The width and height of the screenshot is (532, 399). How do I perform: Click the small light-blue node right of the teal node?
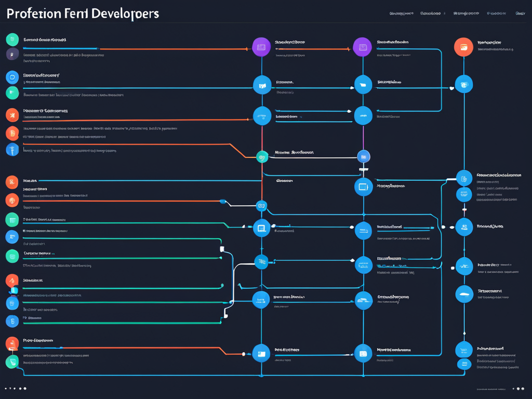[x=363, y=156]
